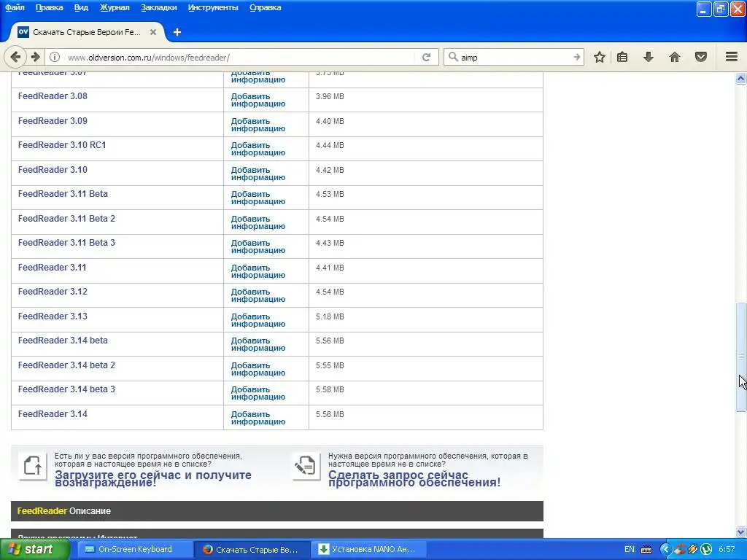
Task: Open FeedReader 3.12 link
Action: pyautogui.click(x=53, y=292)
